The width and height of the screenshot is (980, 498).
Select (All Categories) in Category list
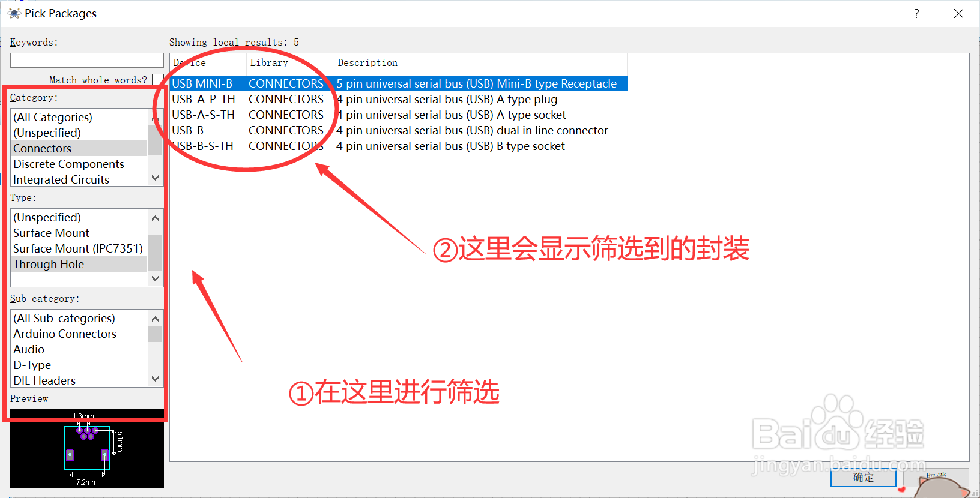[79, 117]
